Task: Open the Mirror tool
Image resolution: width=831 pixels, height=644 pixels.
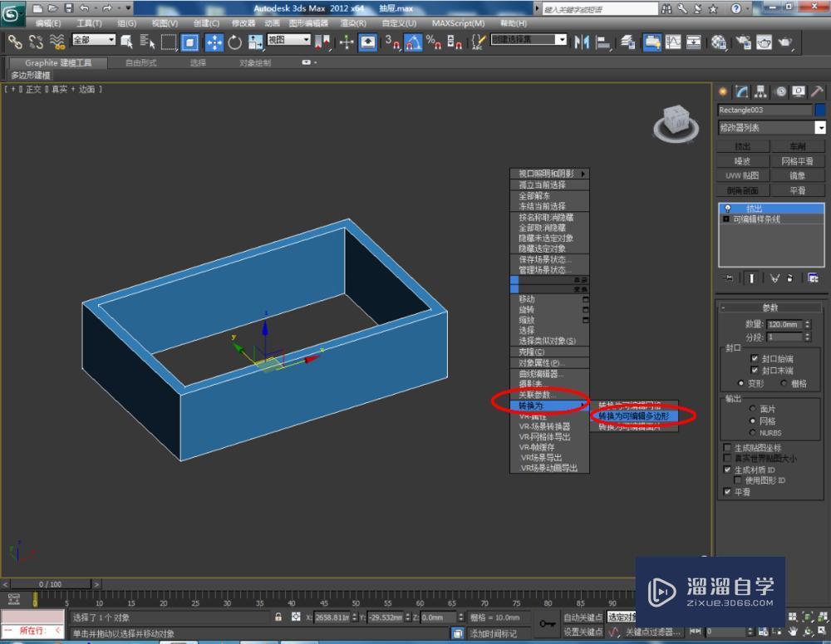Action: coord(582,41)
